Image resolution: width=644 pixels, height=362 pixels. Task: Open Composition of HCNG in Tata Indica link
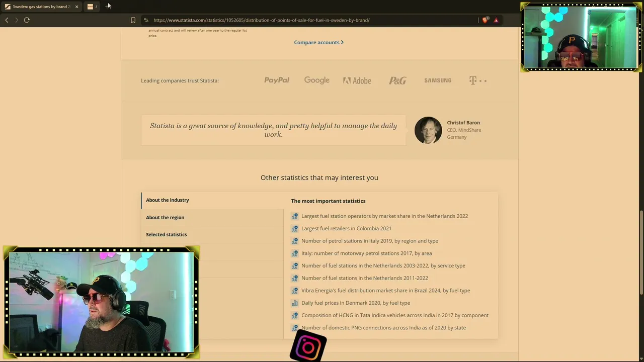pyautogui.click(x=395, y=315)
